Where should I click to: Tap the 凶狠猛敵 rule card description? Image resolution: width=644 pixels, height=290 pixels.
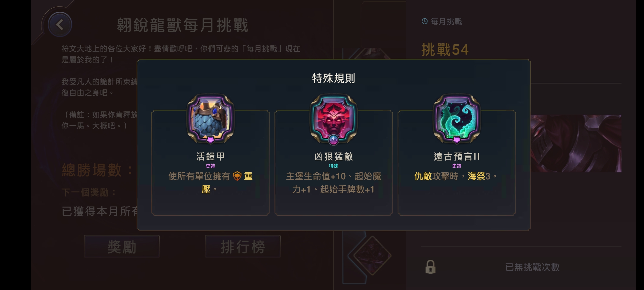[334, 183]
